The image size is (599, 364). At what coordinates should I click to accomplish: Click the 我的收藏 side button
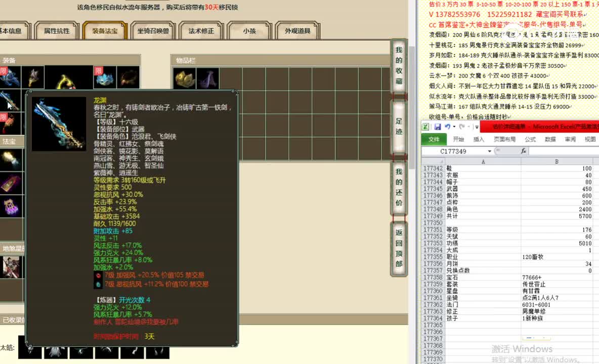pos(399,66)
